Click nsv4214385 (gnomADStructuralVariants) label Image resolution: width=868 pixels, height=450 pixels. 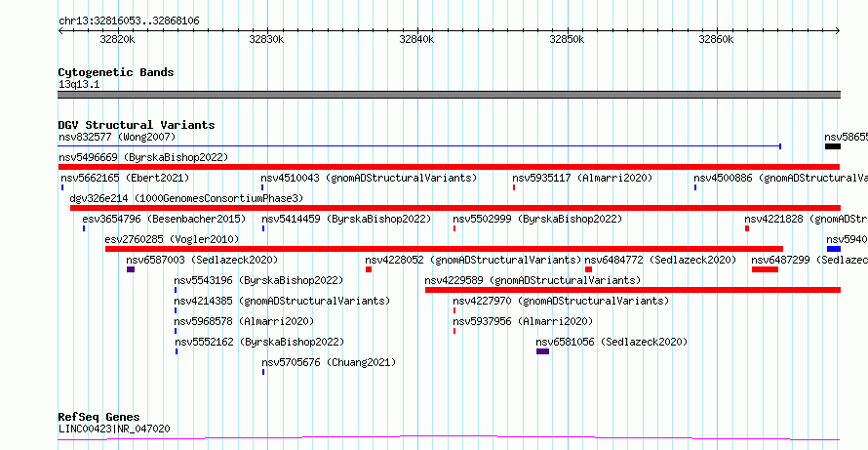(x=282, y=301)
